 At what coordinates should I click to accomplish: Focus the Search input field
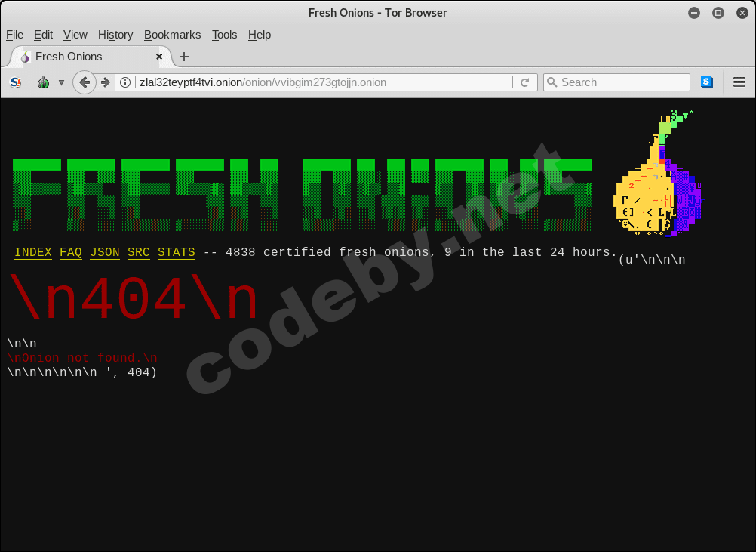[x=616, y=82]
